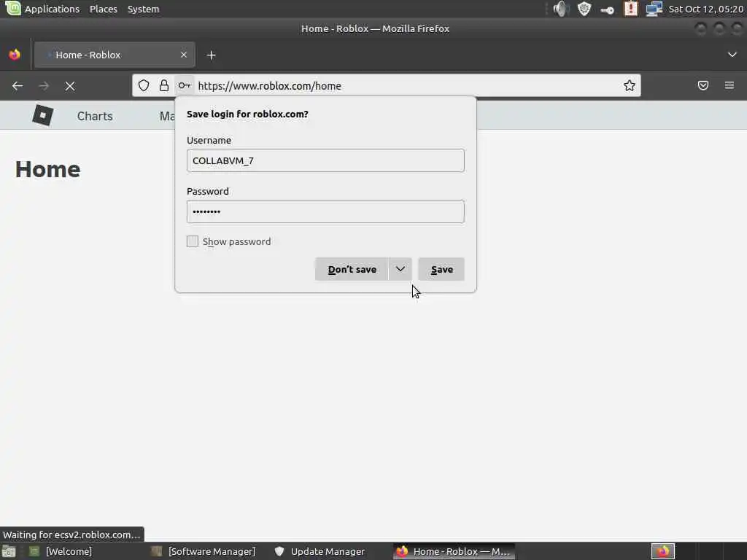Click the greyed forward arrow button
The height and width of the screenshot is (560, 747).
point(44,86)
